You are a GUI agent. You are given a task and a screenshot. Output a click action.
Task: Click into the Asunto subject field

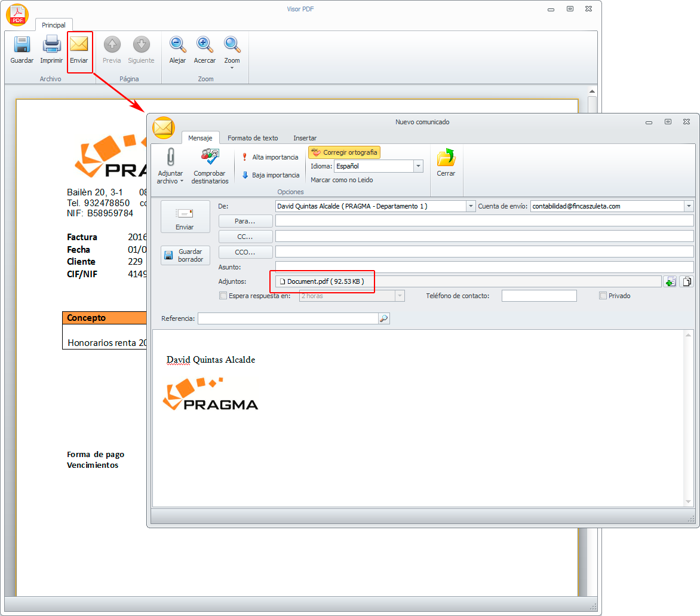click(x=484, y=267)
